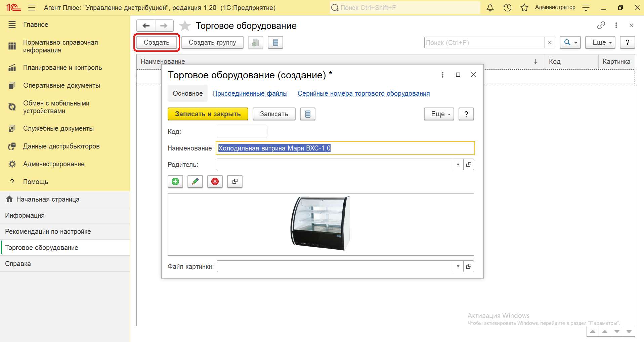This screenshot has height=342, width=644.
Task: Click the refrigerated showcase picture
Action: [320, 223]
